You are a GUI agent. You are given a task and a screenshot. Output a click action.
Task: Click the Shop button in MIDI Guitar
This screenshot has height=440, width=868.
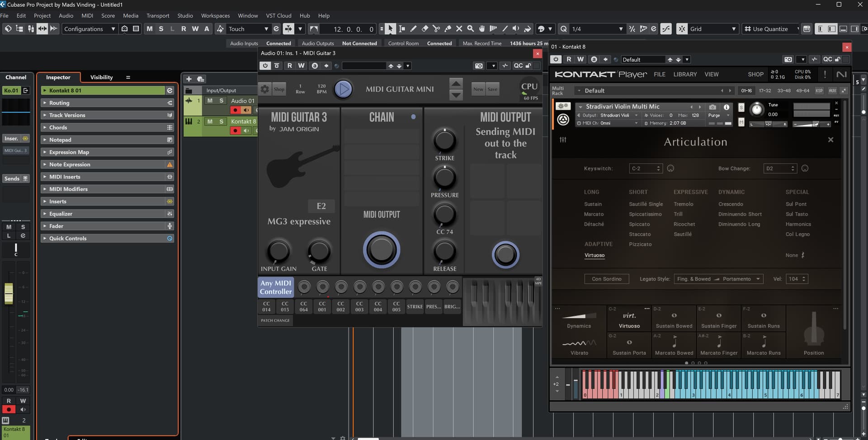click(279, 89)
